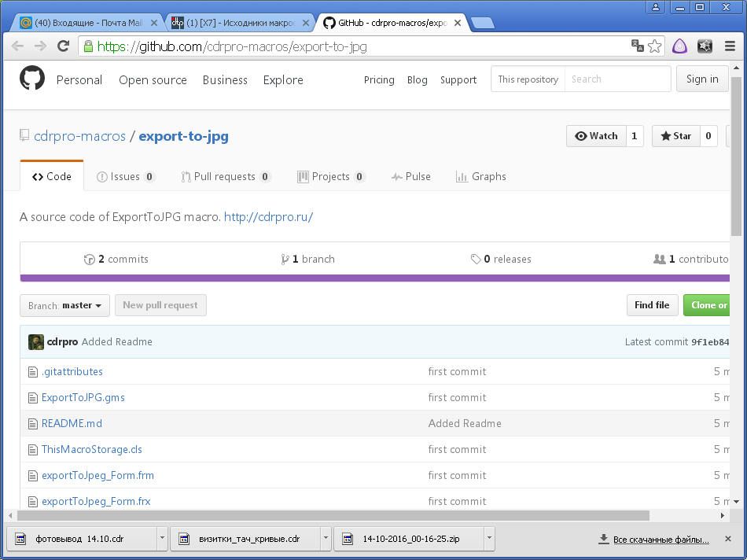Viewport: 747px width, 560px height.
Task: Open the cdrpro-macros owner link
Action: pyautogui.click(x=79, y=136)
